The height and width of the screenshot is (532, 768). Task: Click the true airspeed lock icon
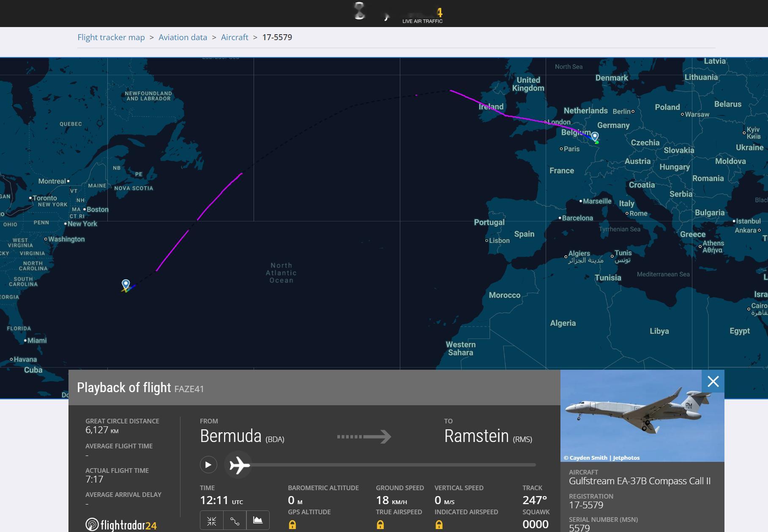point(380,525)
